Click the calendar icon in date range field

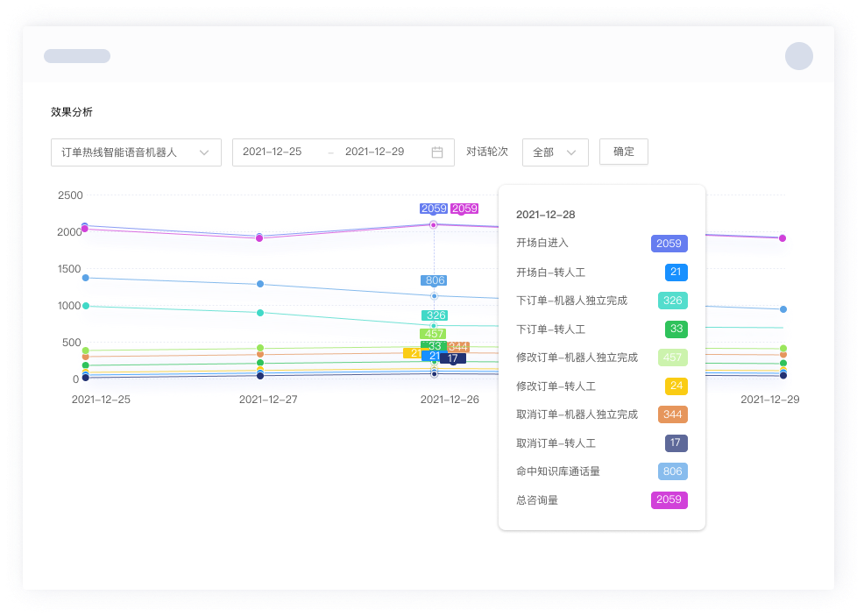tap(437, 152)
